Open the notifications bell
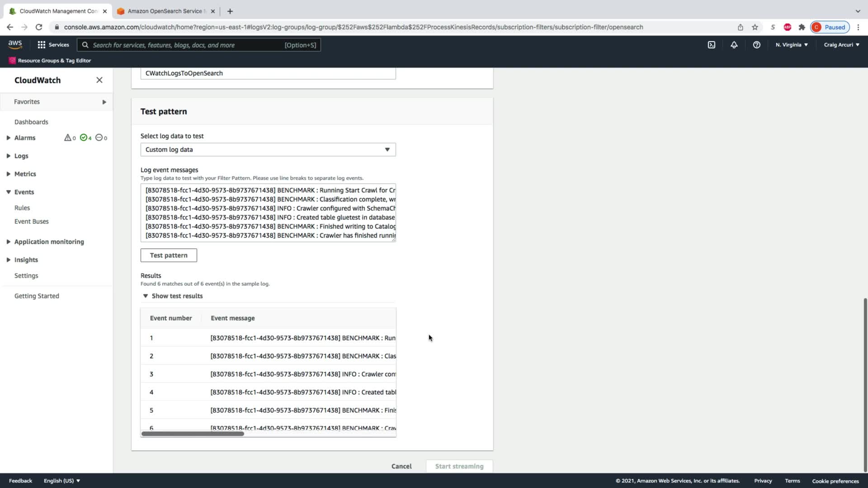This screenshot has width=868, height=488. [x=734, y=45]
